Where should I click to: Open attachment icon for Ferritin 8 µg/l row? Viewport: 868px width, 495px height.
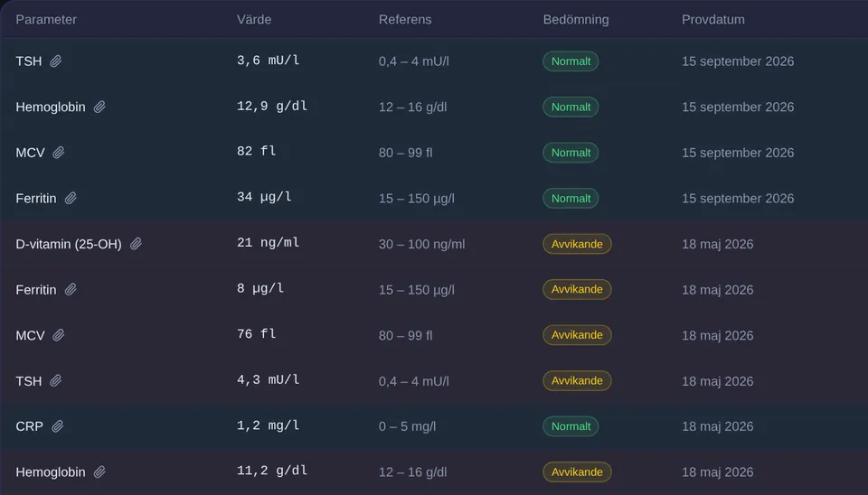pos(71,289)
